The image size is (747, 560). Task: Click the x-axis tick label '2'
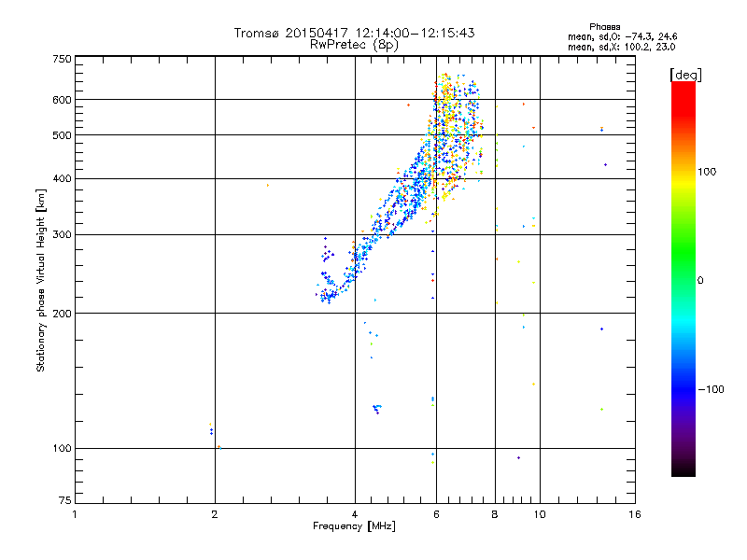[215, 514]
